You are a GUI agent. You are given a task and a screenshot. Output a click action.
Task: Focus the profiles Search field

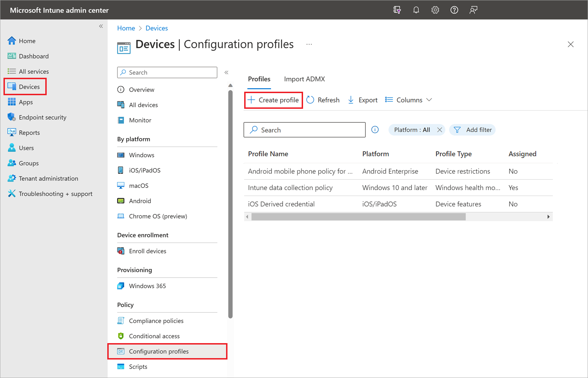(x=304, y=130)
